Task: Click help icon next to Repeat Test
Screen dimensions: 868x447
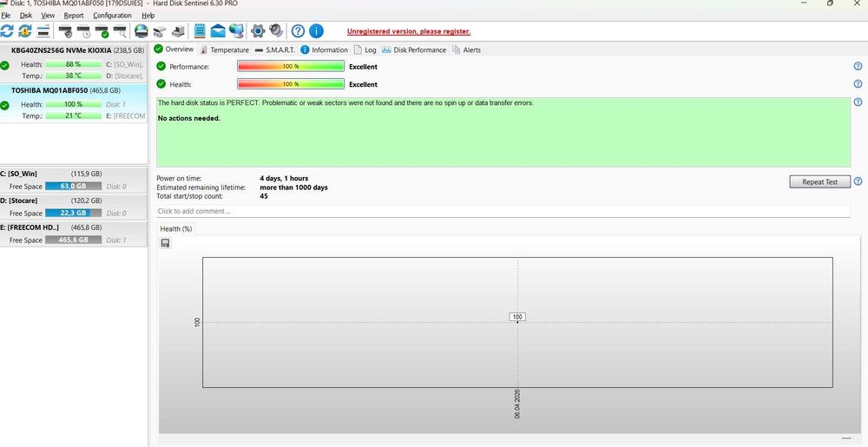Action: pyautogui.click(x=858, y=181)
